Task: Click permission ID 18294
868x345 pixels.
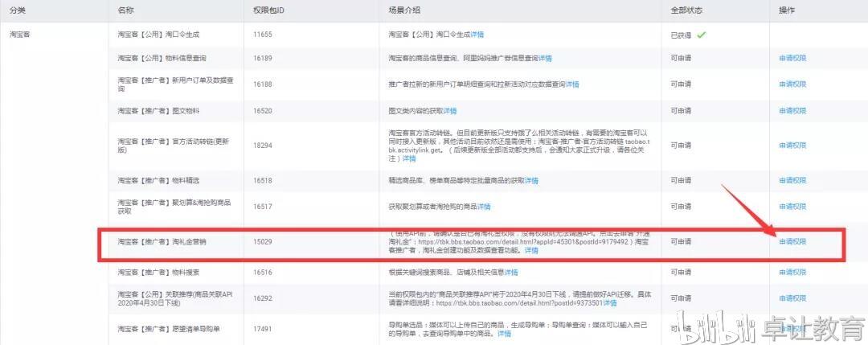Action: (262, 145)
